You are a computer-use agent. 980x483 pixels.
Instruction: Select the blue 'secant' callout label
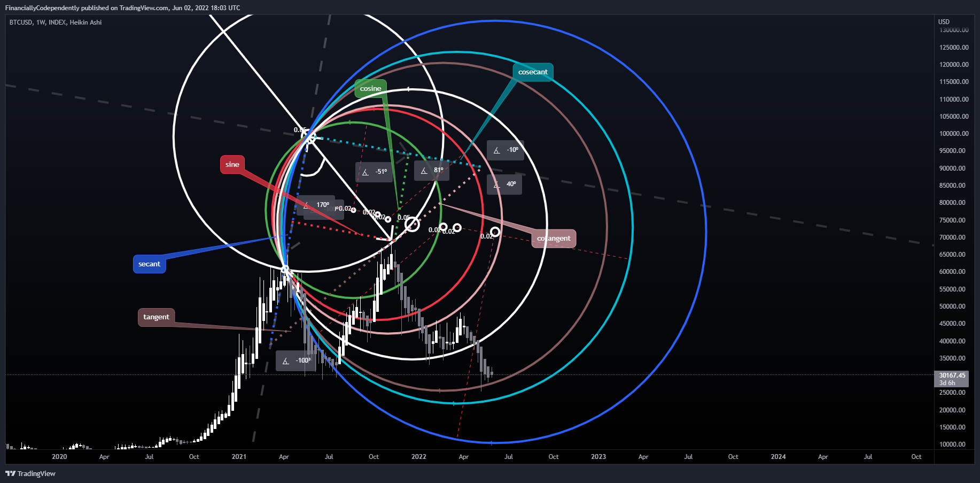(149, 264)
